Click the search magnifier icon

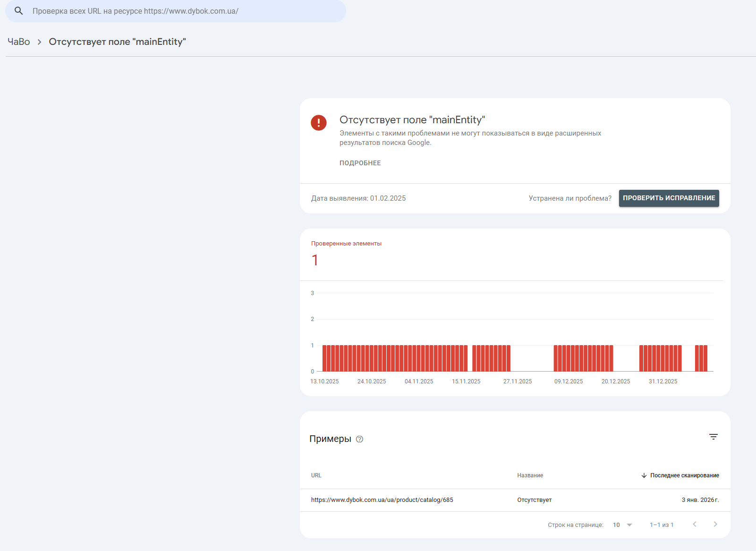point(19,11)
